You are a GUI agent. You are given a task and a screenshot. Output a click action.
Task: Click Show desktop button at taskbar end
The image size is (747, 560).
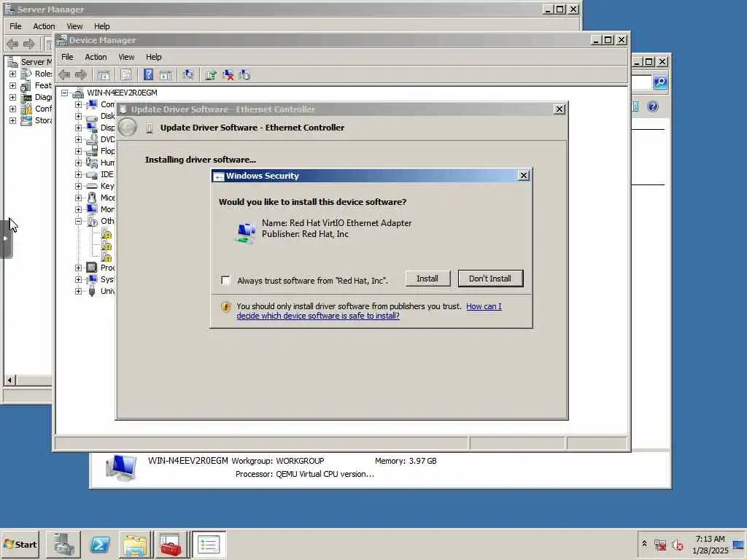coord(738,545)
